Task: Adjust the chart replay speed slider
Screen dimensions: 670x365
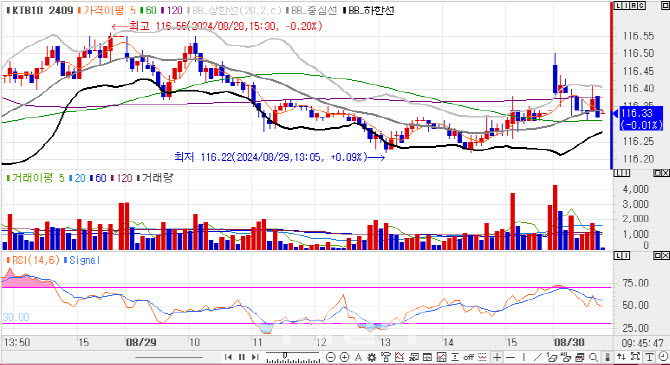Action: [292, 357]
